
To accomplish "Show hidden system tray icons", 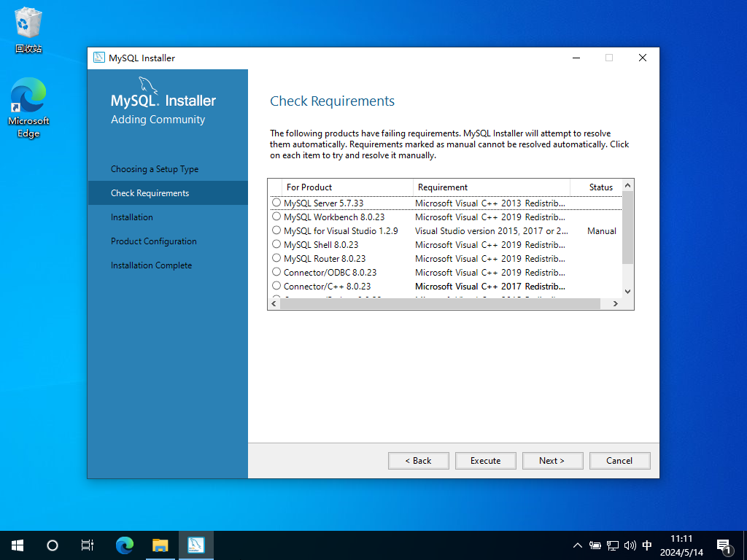I will point(578,545).
